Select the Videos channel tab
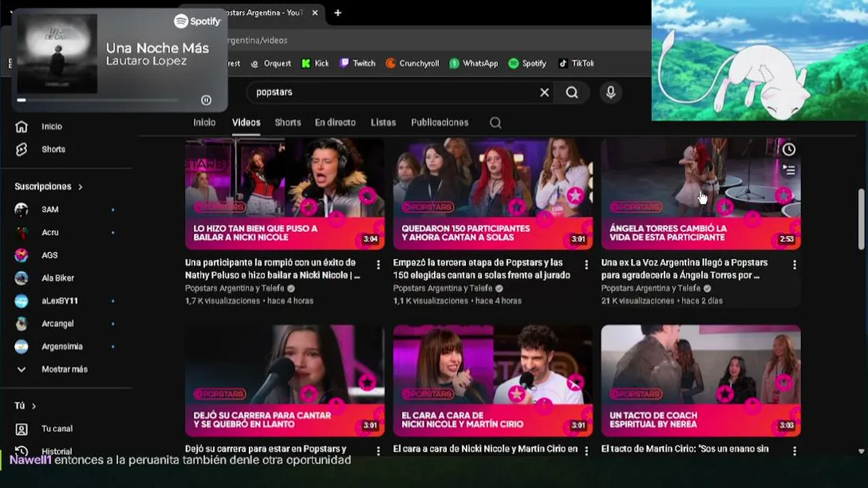The width and height of the screenshot is (868, 488). tap(246, 123)
